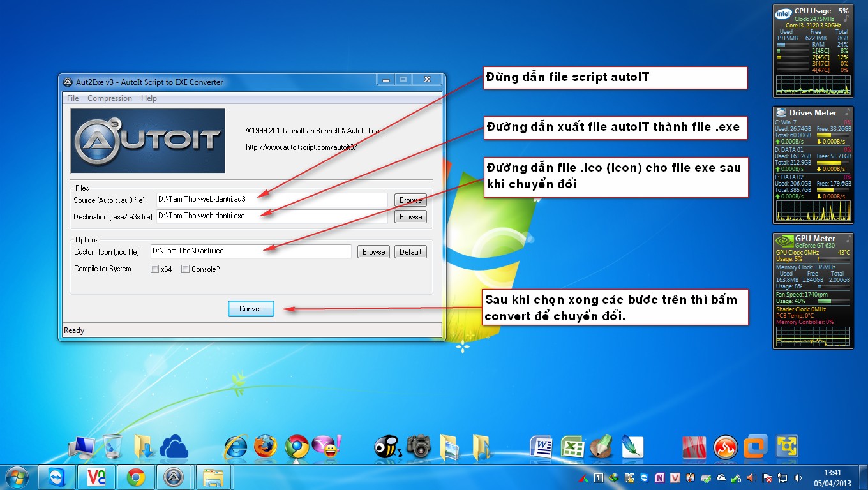868x490 pixels.
Task: Enable the Console? option
Action: (185, 269)
